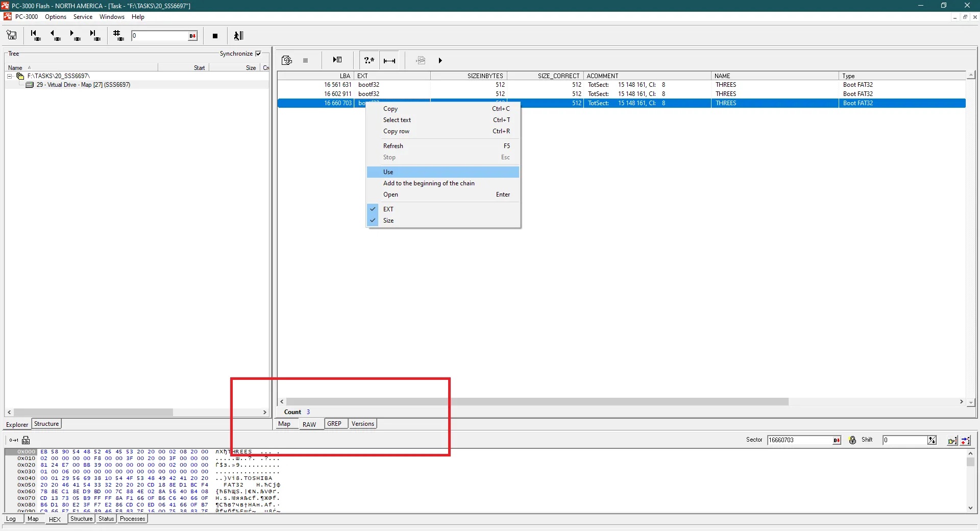Uncheck the Synchronize checkbox
This screenshot has width=980, height=531.
pyautogui.click(x=258, y=54)
